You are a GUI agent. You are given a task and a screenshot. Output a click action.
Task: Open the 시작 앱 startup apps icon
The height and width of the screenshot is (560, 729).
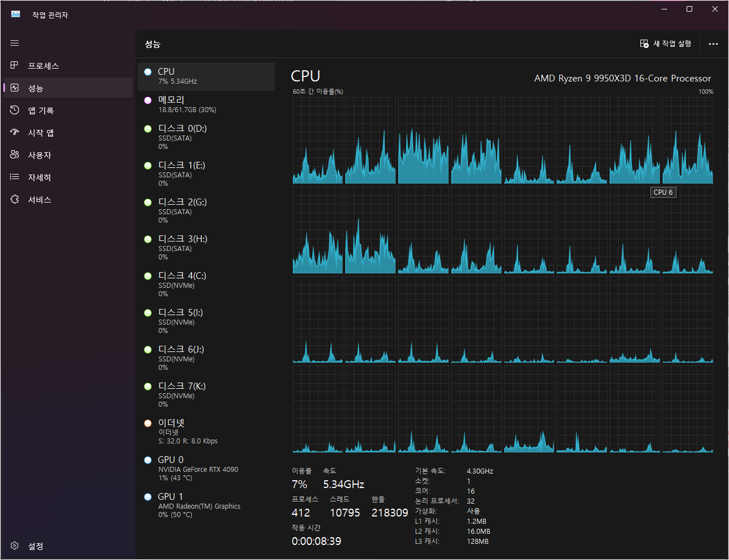[x=15, y=133]
